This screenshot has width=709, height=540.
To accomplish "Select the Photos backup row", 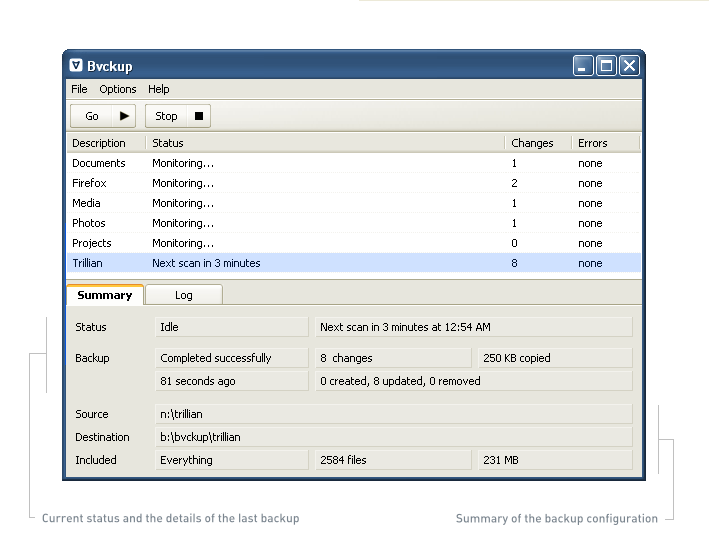I will [89, 223].
